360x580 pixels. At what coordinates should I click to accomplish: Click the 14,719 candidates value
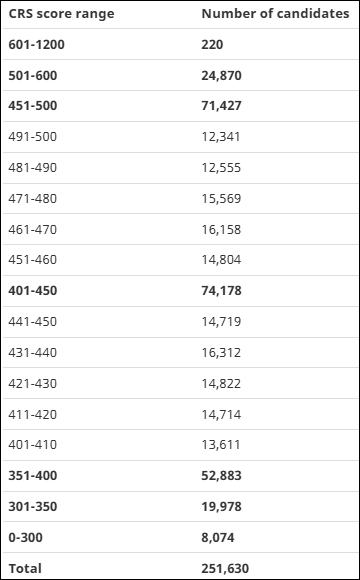[x=221, y=322]
